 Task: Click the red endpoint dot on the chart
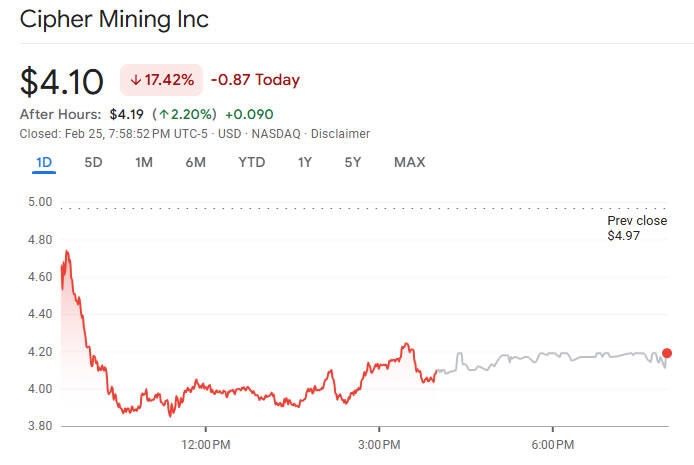(667, 353)
